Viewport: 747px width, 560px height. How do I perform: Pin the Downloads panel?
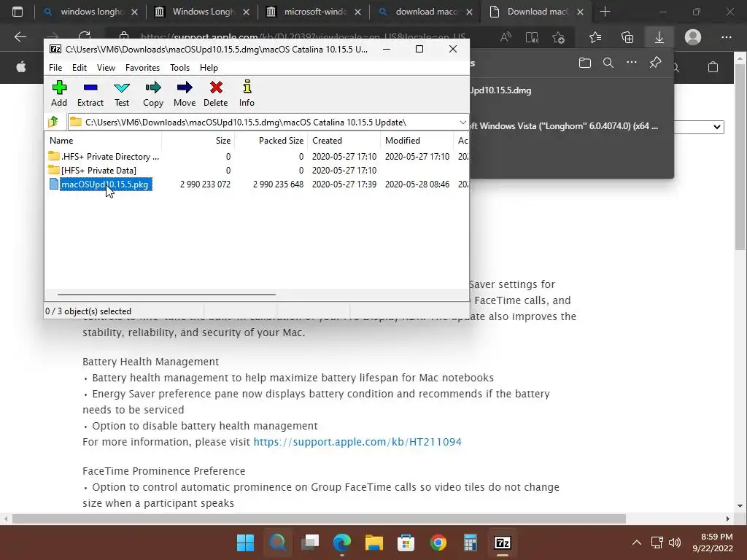pyautogui.click(x=656, y=63)
